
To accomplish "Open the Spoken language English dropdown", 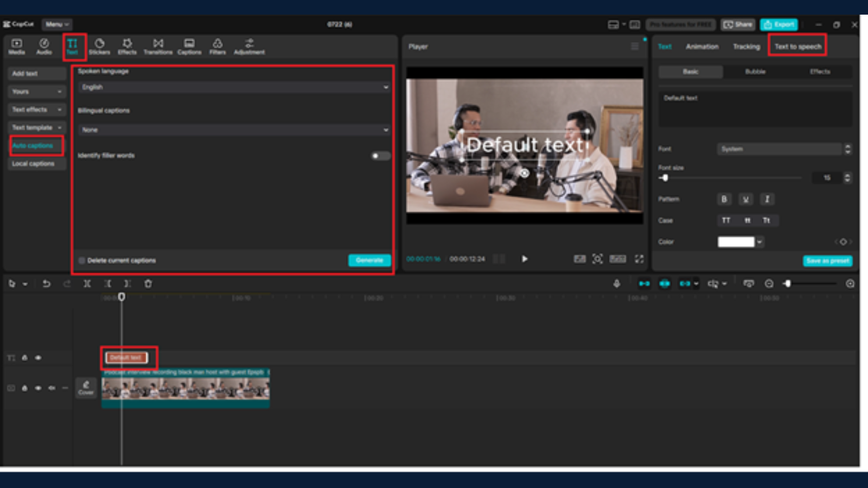I will 234,87.
